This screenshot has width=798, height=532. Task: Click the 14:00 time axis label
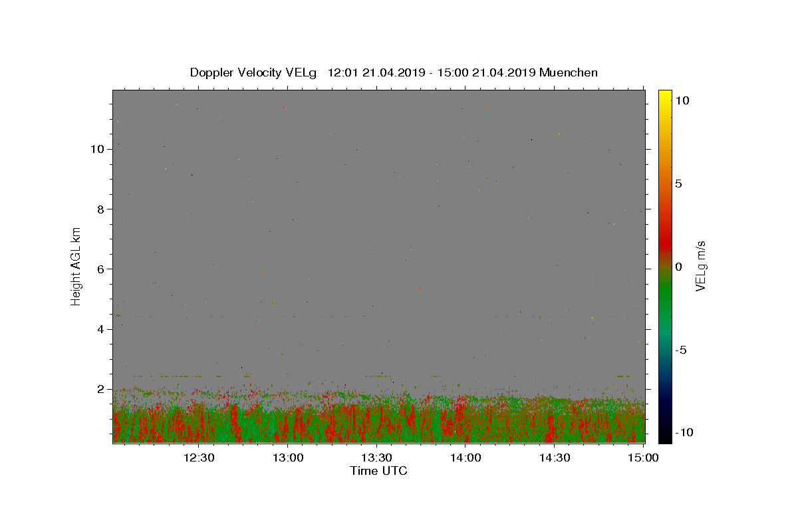coord(465,458)
